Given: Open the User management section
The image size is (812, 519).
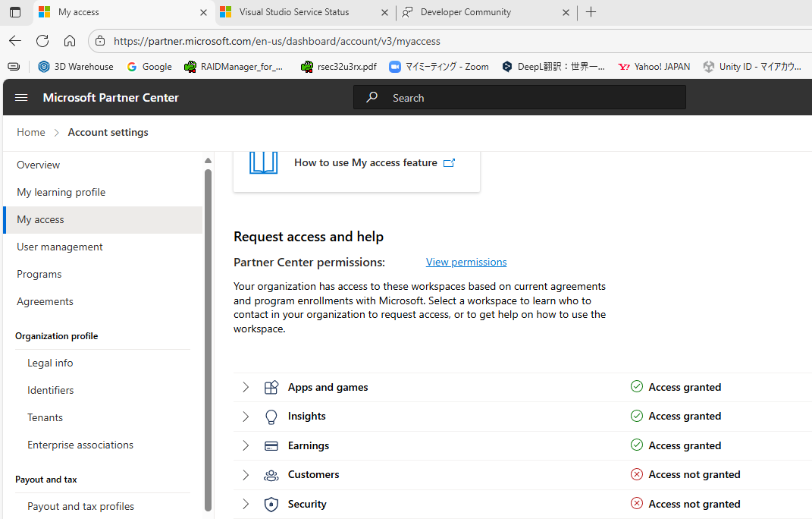Looking at the screenshot, I should (59, 247).
